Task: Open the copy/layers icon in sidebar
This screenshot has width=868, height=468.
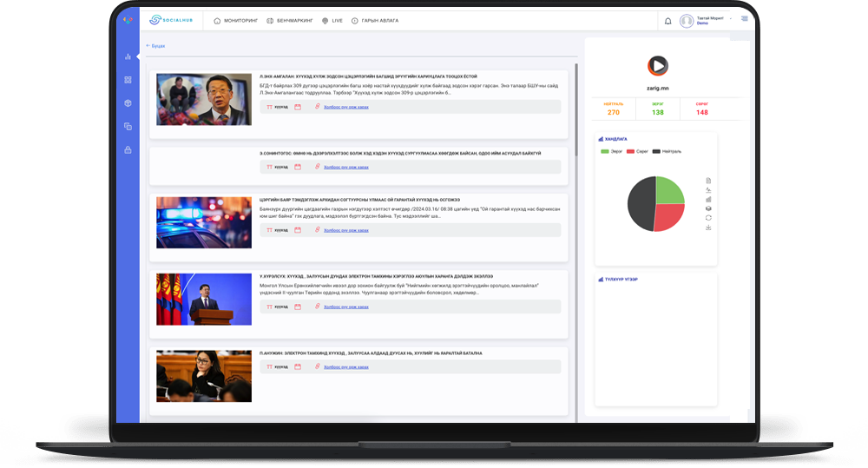Action: tap(128, 127)
